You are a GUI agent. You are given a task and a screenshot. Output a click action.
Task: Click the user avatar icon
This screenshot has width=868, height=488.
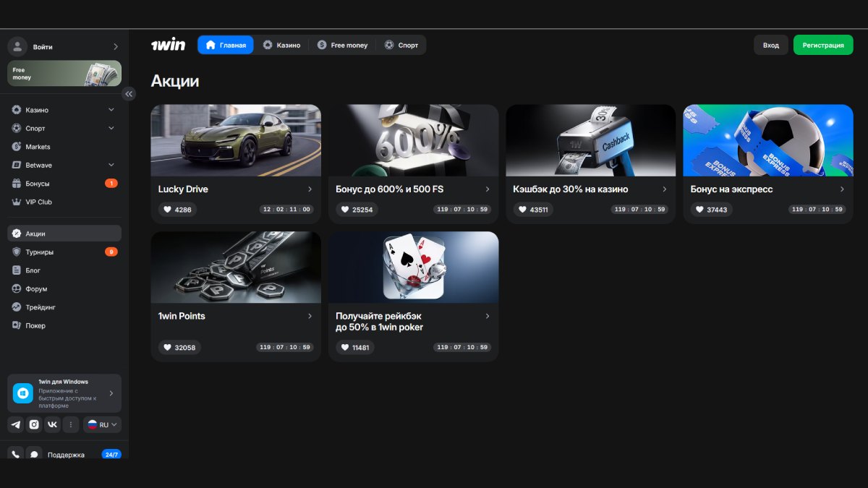[17, 46]
